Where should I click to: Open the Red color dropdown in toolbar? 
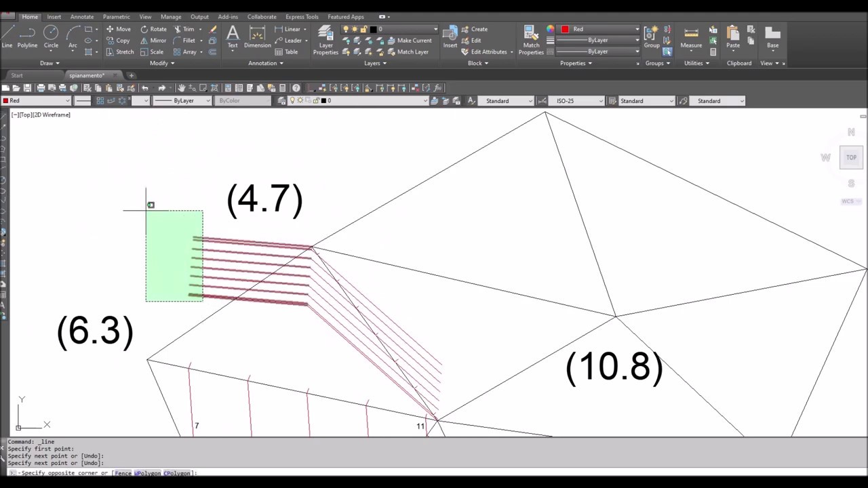[x=37, y=100]
